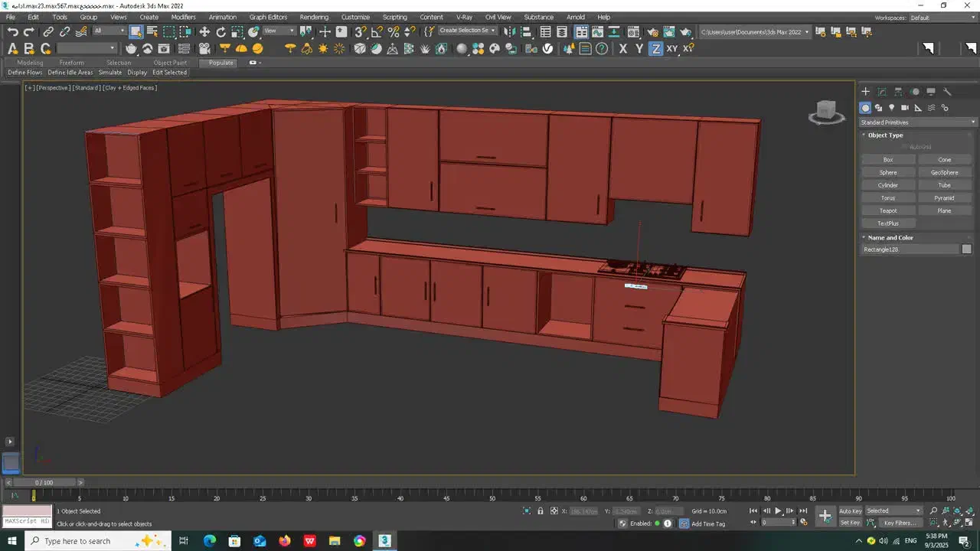Viewport: 980px width, 551px height.
Task: Open the Mirror tool
Action: pos(511,31)
